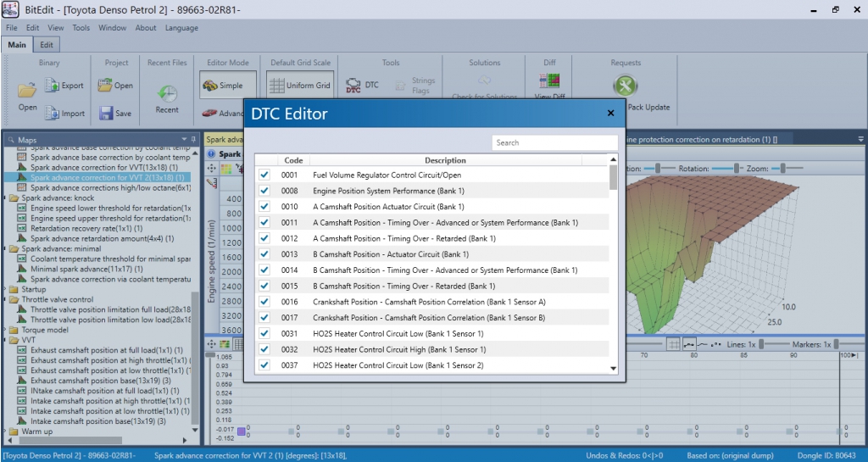Click the Check for Solutions cloud icon

pos(484,81)
